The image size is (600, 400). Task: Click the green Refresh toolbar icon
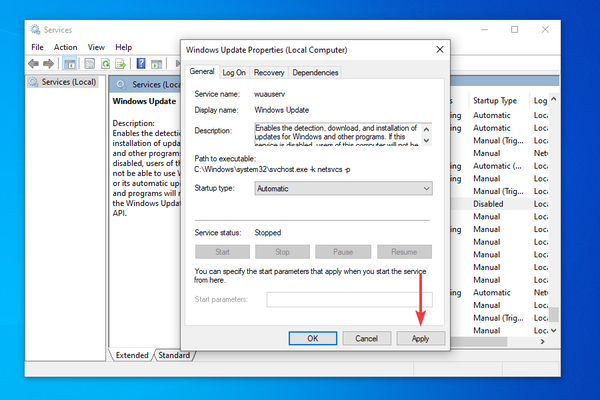click(x=105, y=64)
